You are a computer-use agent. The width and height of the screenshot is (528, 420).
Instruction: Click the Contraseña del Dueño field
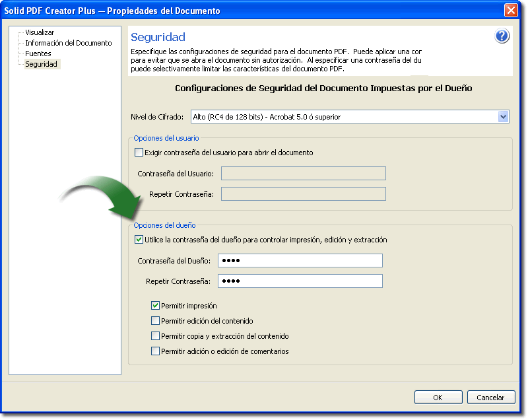tap(300, 260)
